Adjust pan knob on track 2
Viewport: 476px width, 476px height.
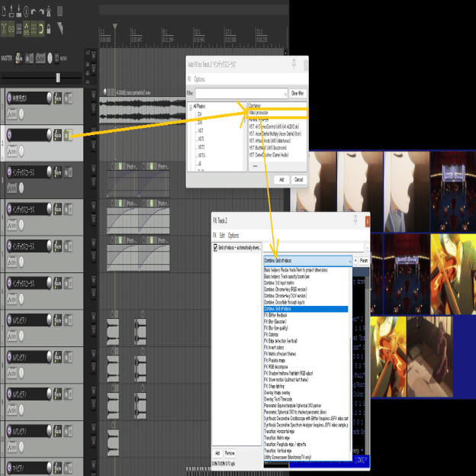21,151
